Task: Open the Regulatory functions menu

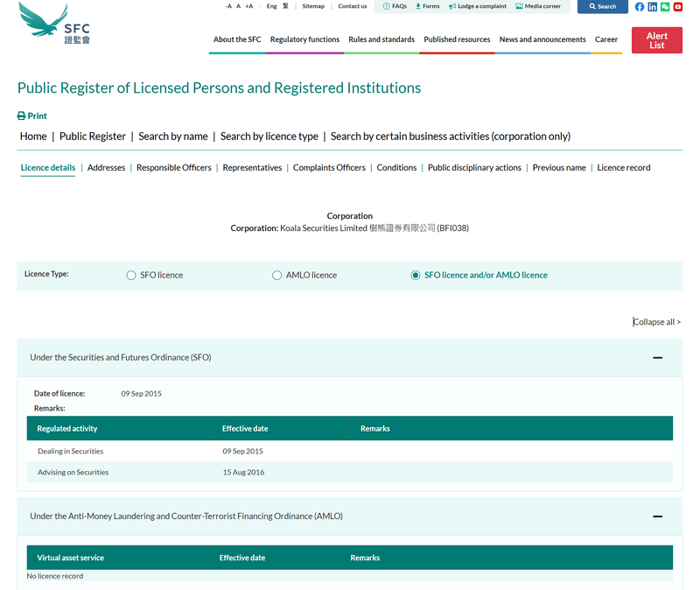Action: tap(304, 39)
